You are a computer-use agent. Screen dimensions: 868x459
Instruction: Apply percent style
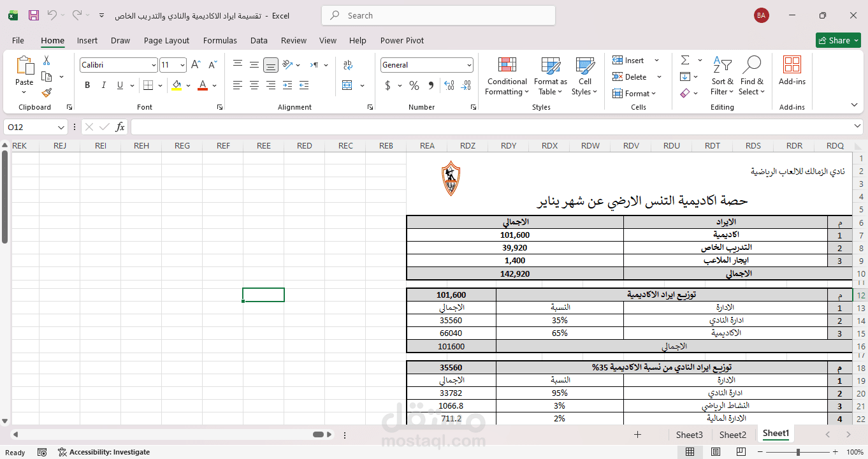(414, 85)
